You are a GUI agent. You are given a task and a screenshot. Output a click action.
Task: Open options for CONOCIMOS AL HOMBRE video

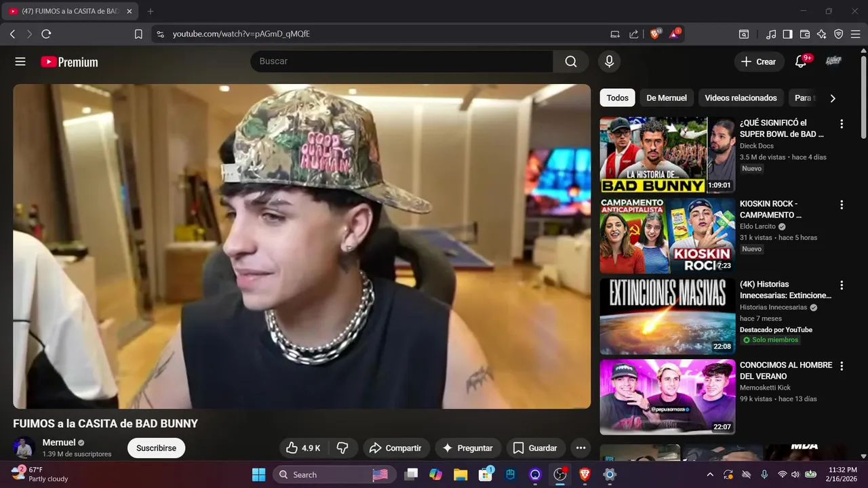coord(842,366)
